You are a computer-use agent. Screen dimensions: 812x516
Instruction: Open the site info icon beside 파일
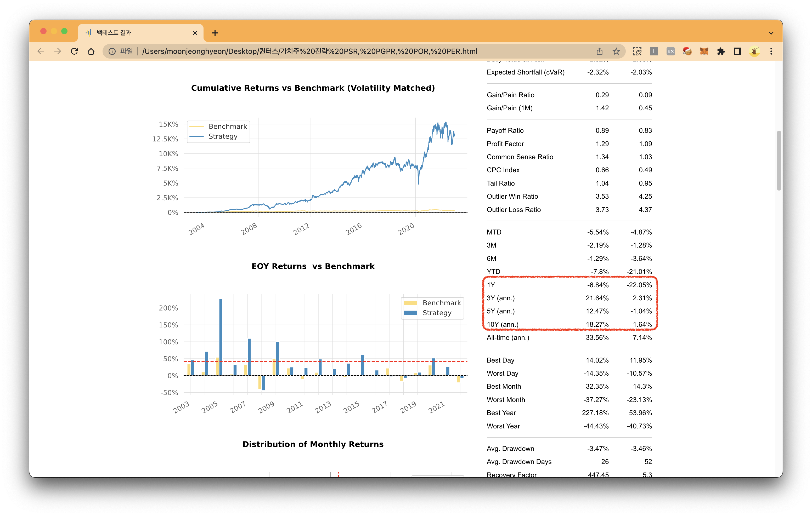(112, 51)
